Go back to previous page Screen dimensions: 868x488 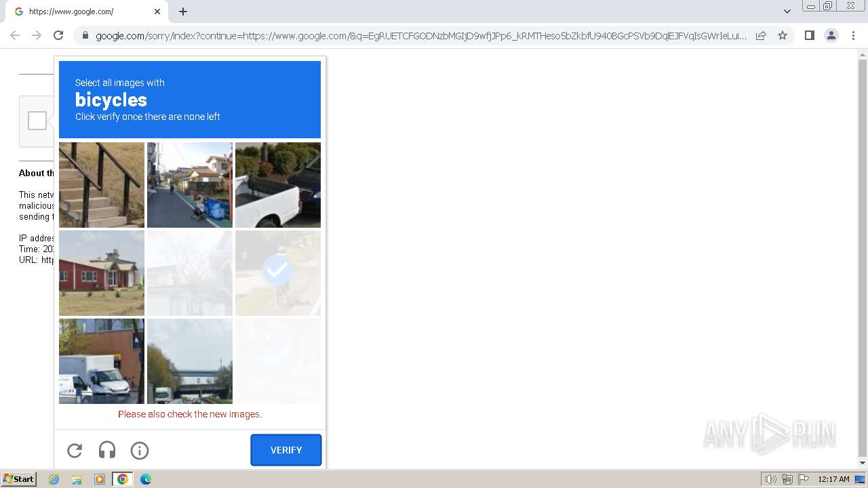tap(15, 35)
